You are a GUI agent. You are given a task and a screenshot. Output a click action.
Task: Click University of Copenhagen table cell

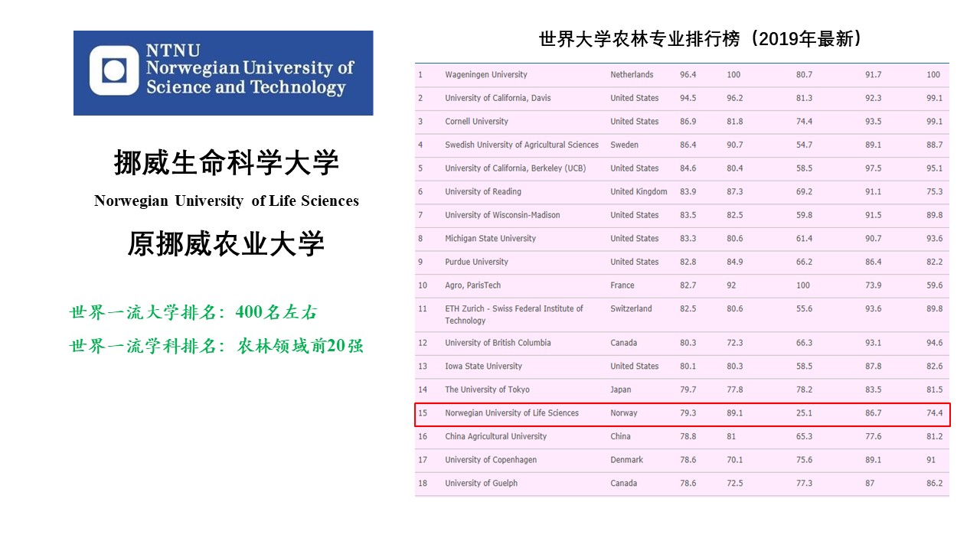tap(491, 460)
